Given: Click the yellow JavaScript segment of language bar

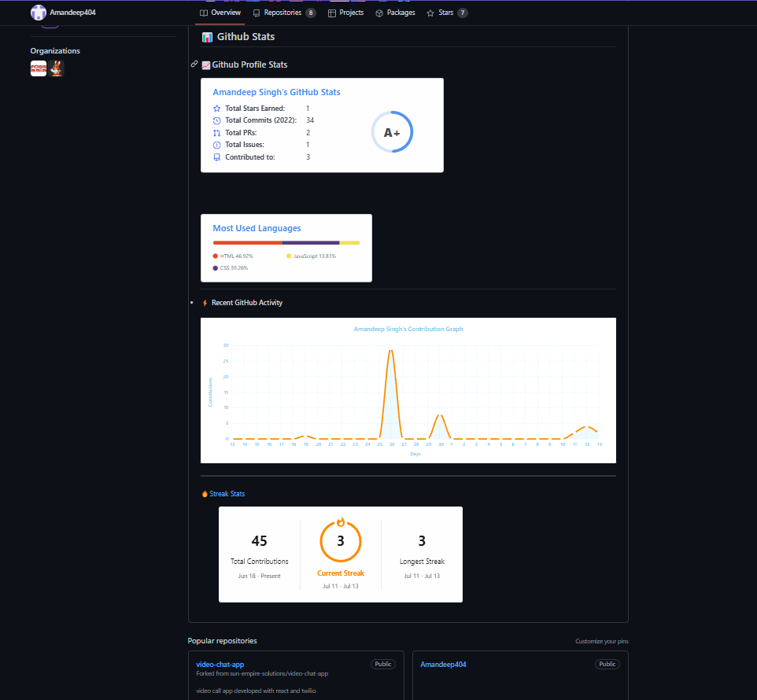Looking at the screenshot, I should pos(349,243).
